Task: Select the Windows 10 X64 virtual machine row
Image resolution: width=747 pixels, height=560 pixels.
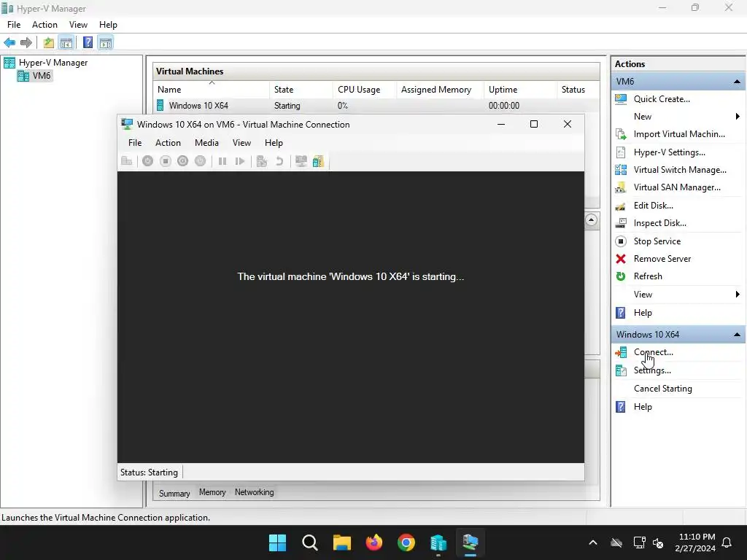Action: coord(376,106)
